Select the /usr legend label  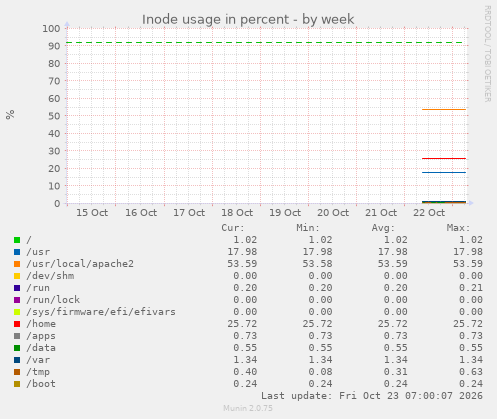[38, 252]
